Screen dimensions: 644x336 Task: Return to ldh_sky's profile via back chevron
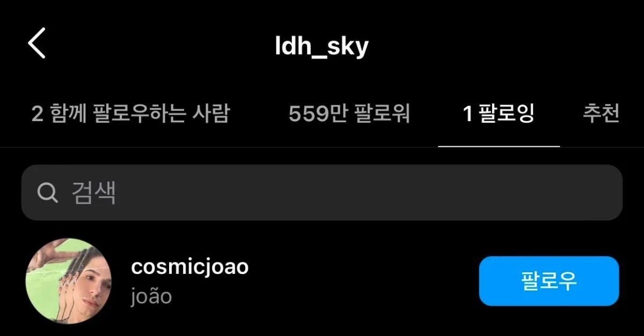[x=36, y=43]
